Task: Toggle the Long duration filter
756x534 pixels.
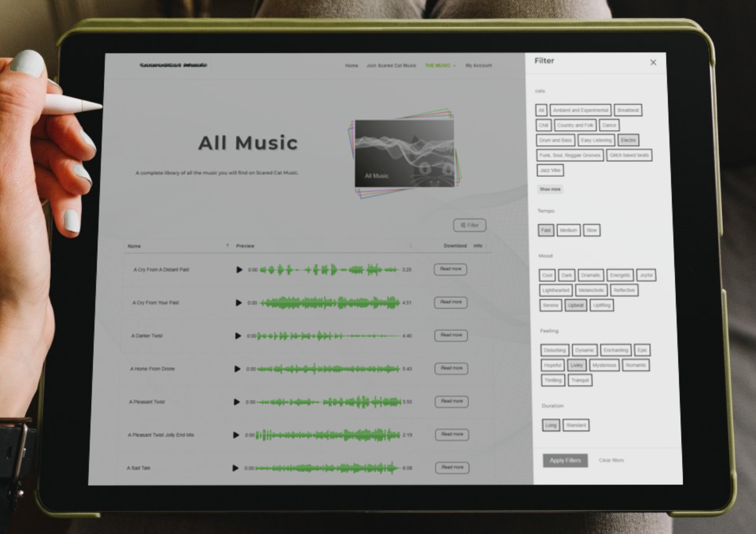Action: pos(551,425)
